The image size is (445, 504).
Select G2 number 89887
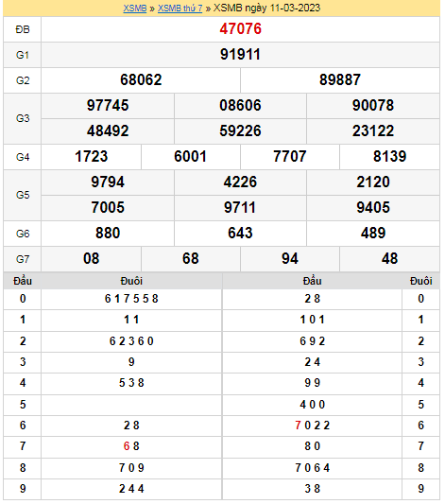pyautogui.click(x=340, y=80)
